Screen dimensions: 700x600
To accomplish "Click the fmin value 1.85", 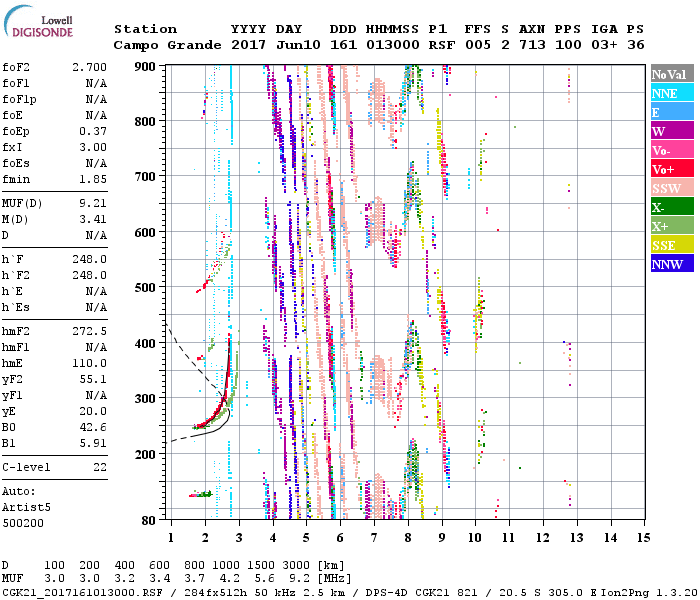I will pos(93,179).
